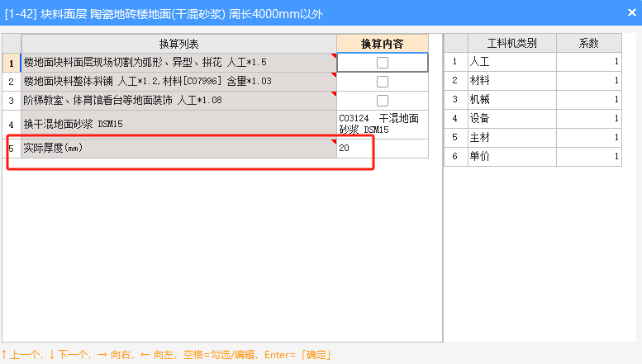Click the 换算内容 column header
Screen dimensions: 642x364
383,44
